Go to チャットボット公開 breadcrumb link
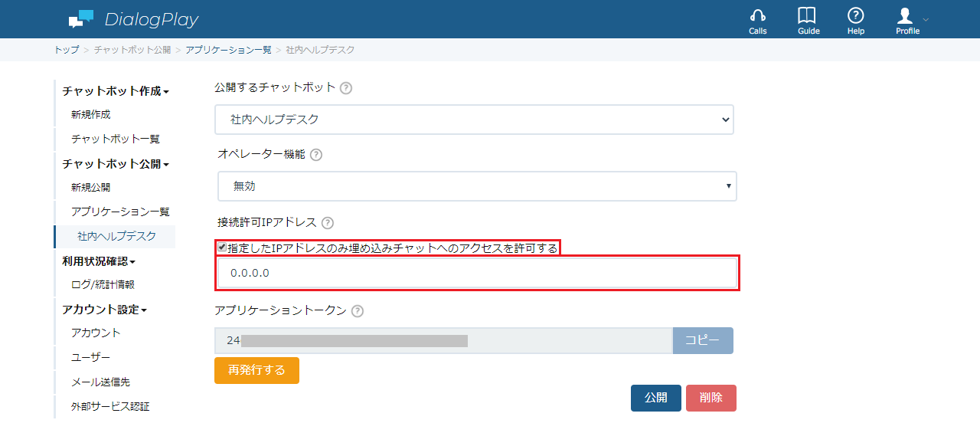The height and width of the screenshot is (433, 980). pyautogui.click(x=132, y=50)
